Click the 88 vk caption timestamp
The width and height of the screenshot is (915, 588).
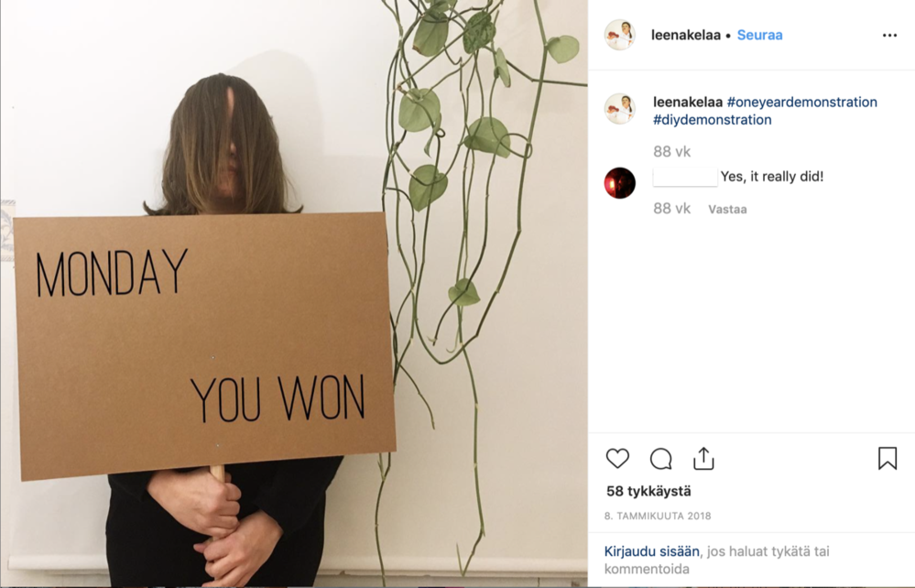click(671, 152)
